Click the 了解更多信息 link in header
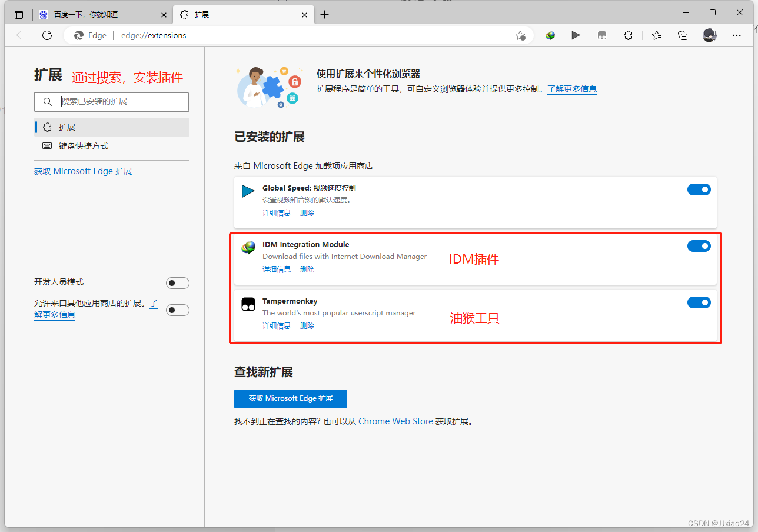Viewport: 758px width, 532px height. (x=572, y=89)
